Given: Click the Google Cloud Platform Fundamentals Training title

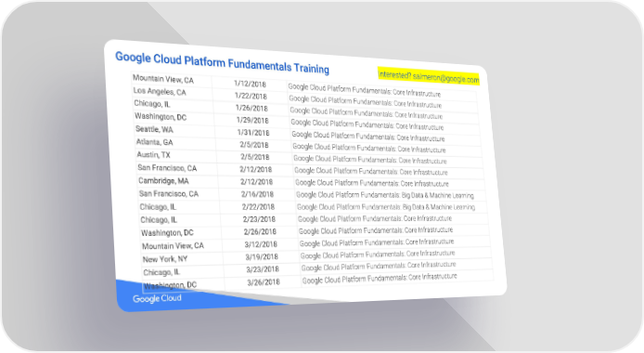Looking at the screenshot, I should pyautogui.click(x=222, y=62).
